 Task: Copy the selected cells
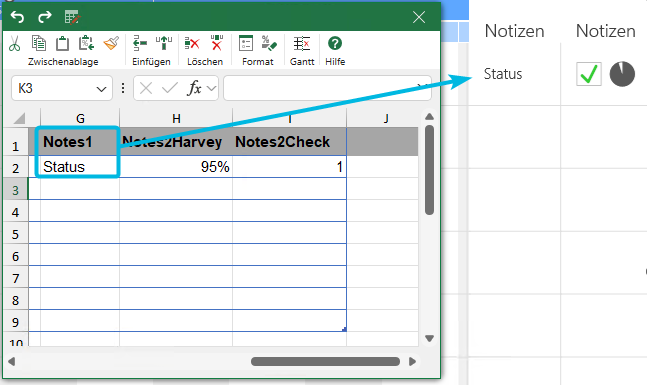[39, 43]
